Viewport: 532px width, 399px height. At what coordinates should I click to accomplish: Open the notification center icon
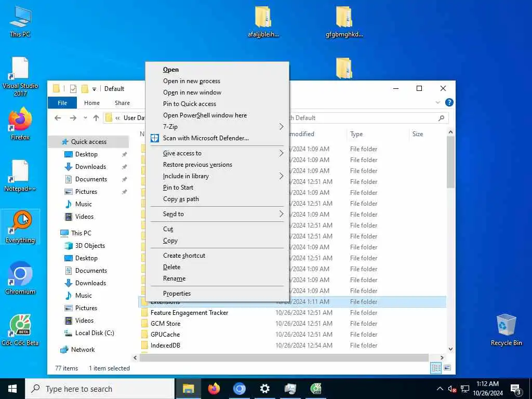[516, 389]
